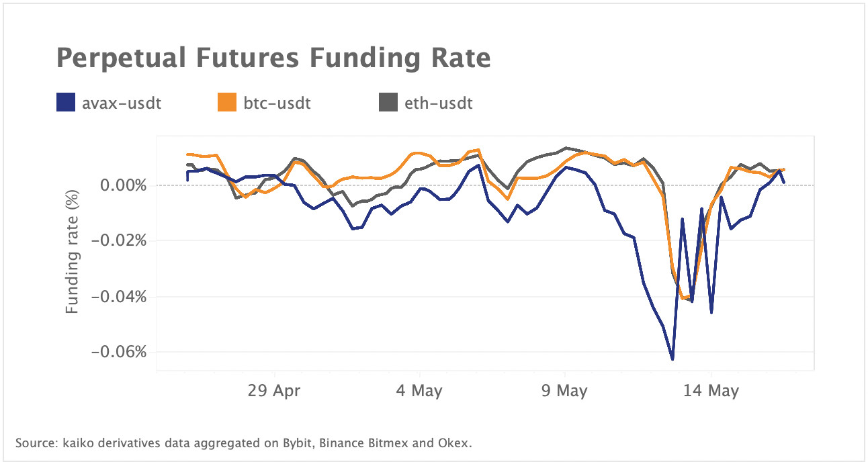Image resolution: width=868 pixels, height=462 pixels.
Task: Click the lowest point of the avax-usdt line
Action: tap(672, 359)
